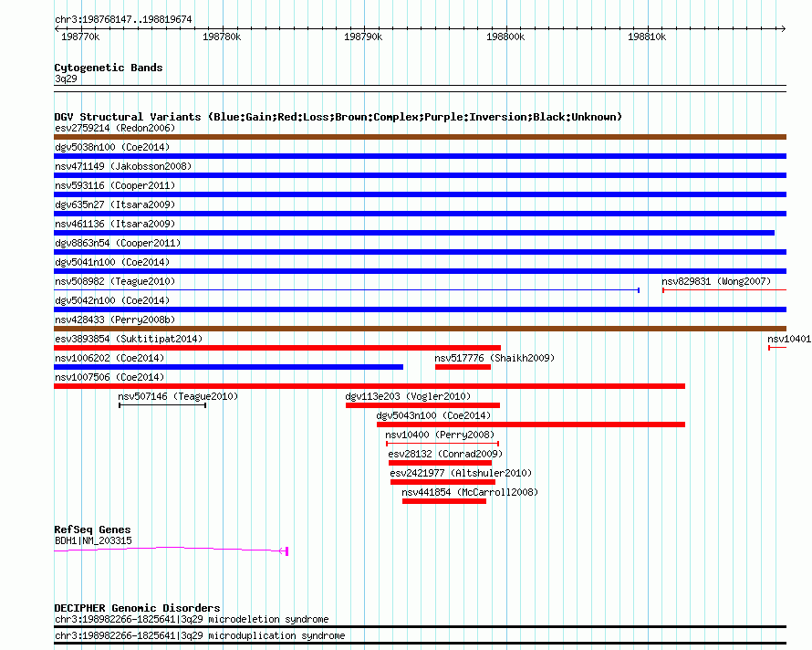Click the black line under nsv507146
This screenshot has height=650, width=812.
point(162,405)
